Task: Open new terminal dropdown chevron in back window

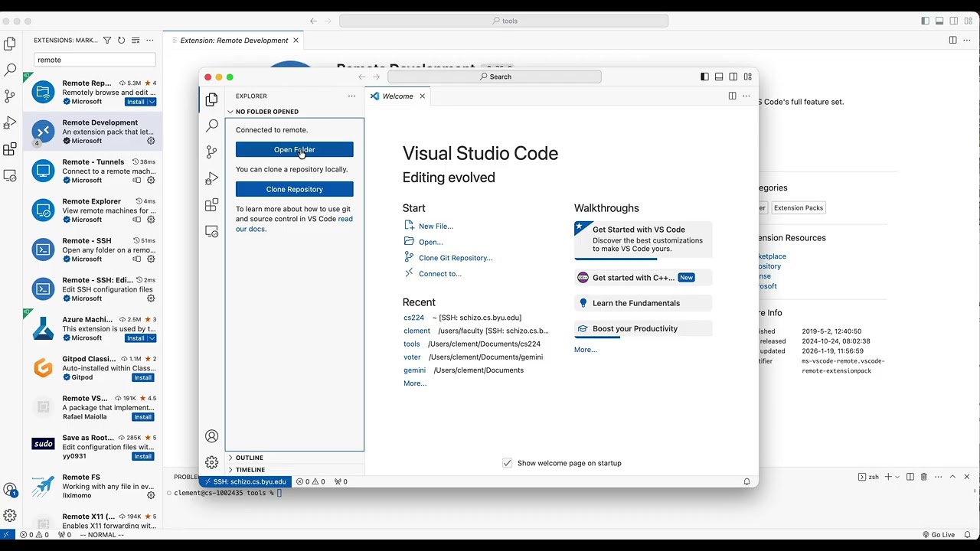Action: point(897,477)
